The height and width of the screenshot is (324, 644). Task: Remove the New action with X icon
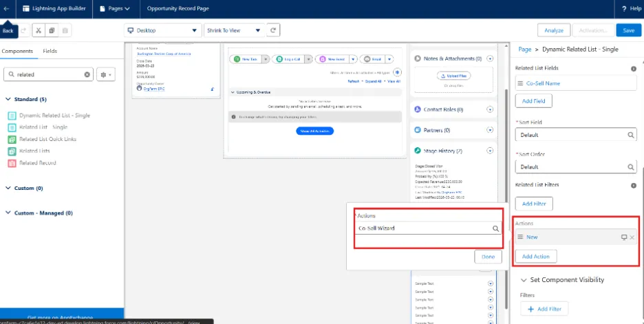(632, 237)
